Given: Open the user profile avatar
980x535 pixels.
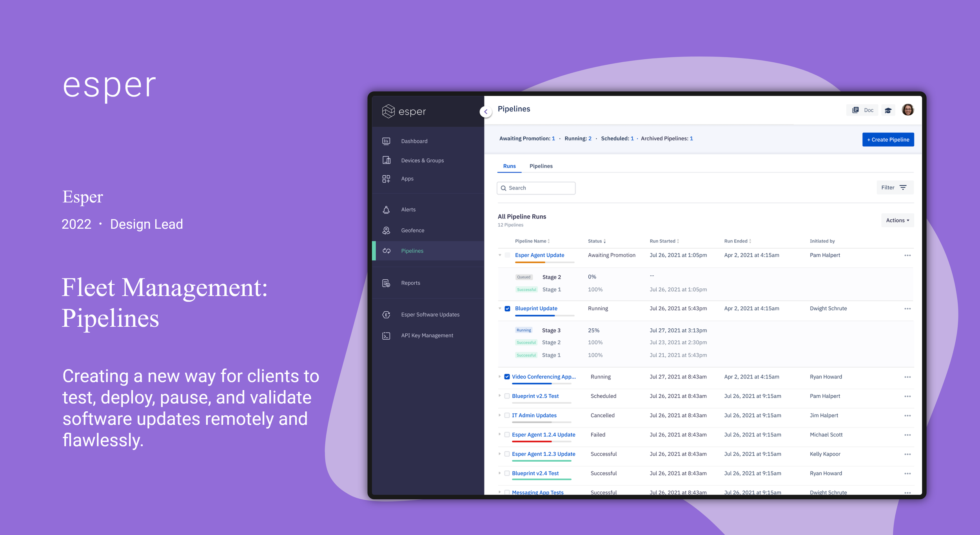Looking at the screenshot, I should click(x=907, y=110).
